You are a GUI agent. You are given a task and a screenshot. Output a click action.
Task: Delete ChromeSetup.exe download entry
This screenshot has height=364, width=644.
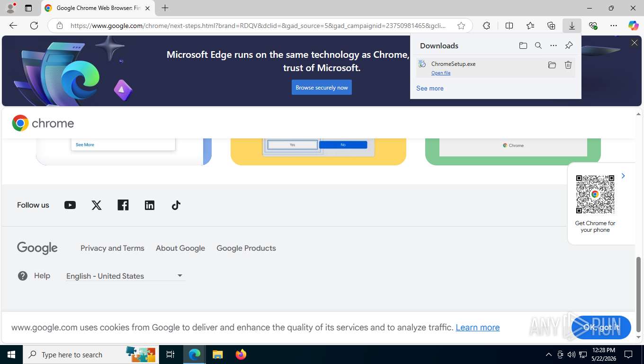pyautogui.click(x=568, y=65)
